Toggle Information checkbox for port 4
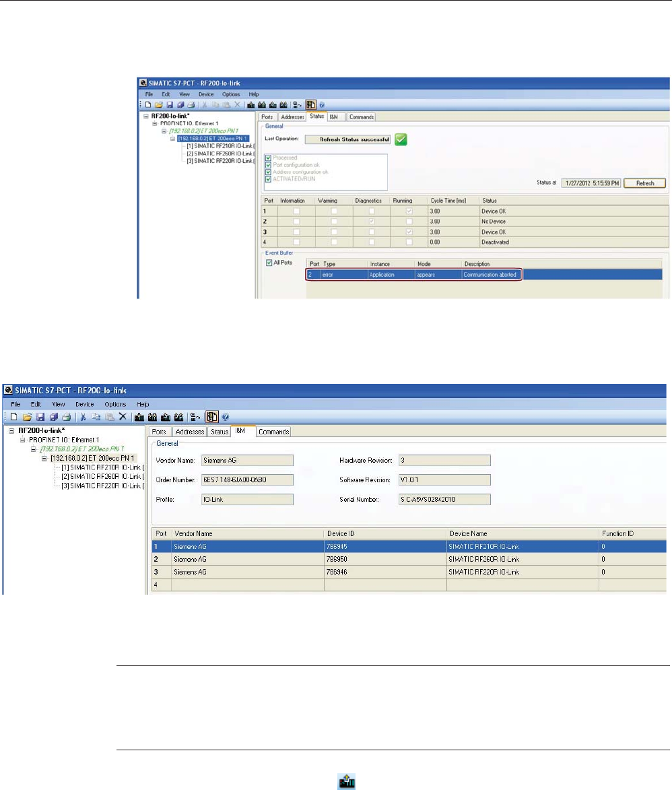This screenshot has width=672, height=790. 296,242
